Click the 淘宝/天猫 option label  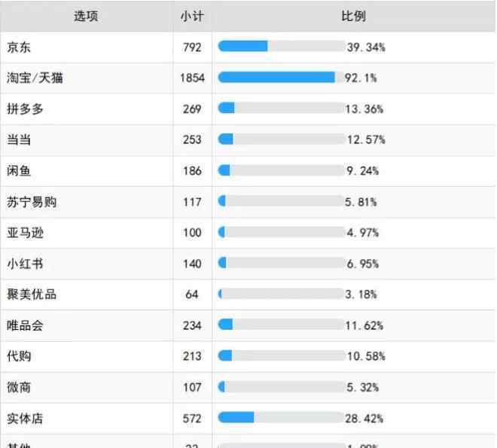coord(35,78)
